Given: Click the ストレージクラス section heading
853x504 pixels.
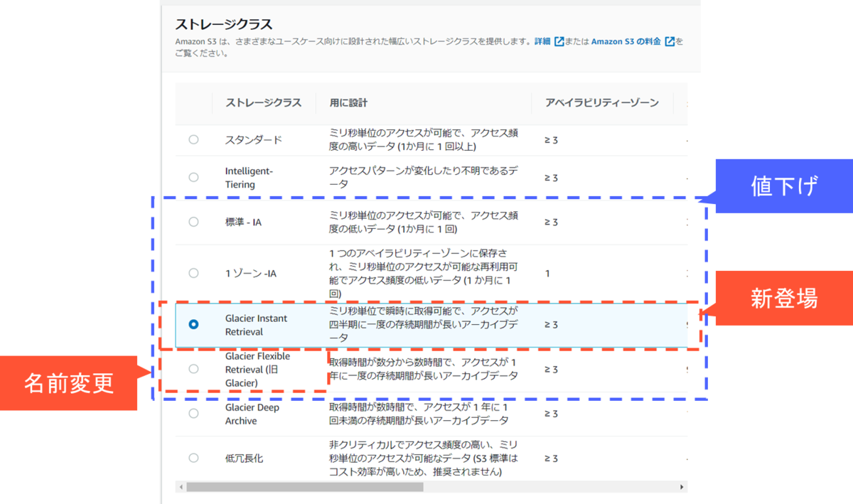Looking at the screenshot, I should [x=223, y=25].
